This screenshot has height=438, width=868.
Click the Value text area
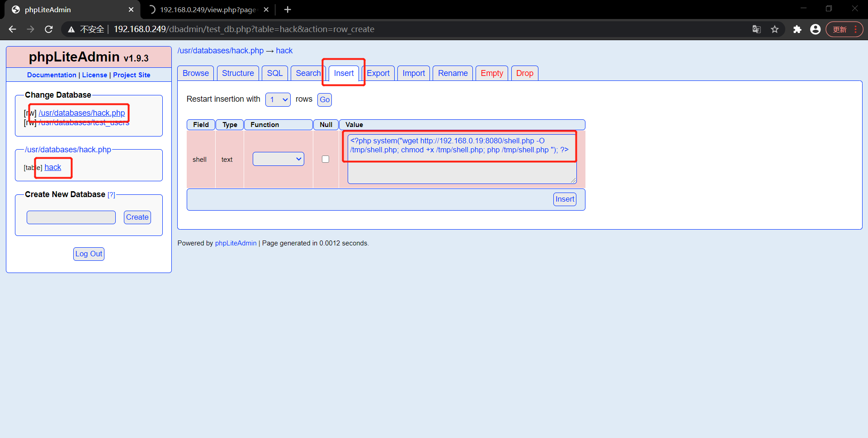click(462, 159)
